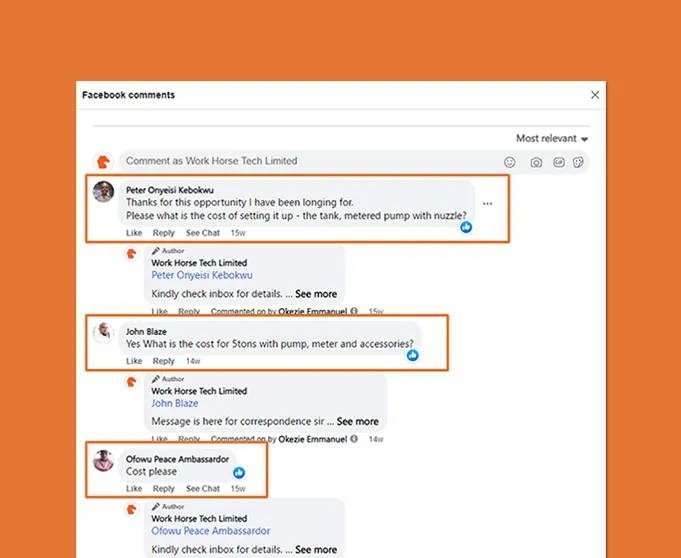This screenshot has width=681, height=558.
Task: Click the 15w timestamp on Peter's comment
Action: (x=238, y=233)
